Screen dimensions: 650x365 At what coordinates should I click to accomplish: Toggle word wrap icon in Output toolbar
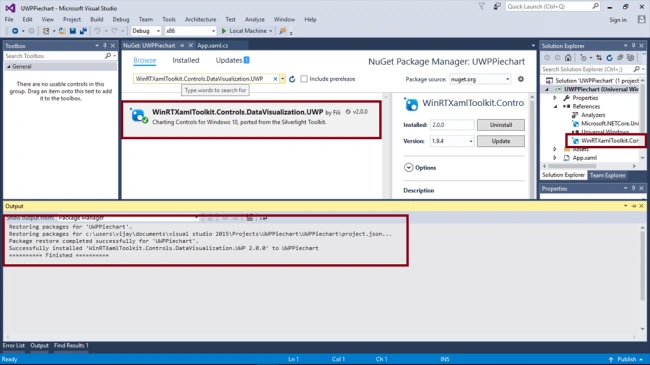pyautogui.click(x=264, y=218)
